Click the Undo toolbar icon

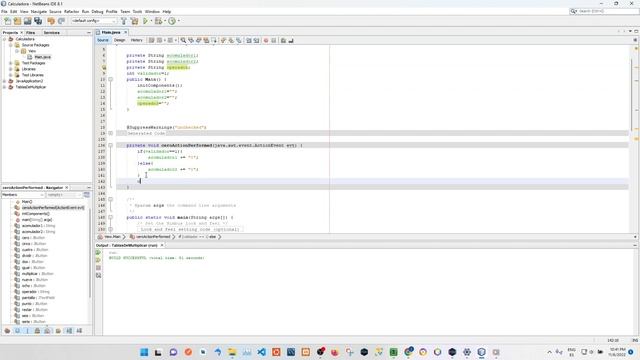pyautogui.click(x=51, y=21)
